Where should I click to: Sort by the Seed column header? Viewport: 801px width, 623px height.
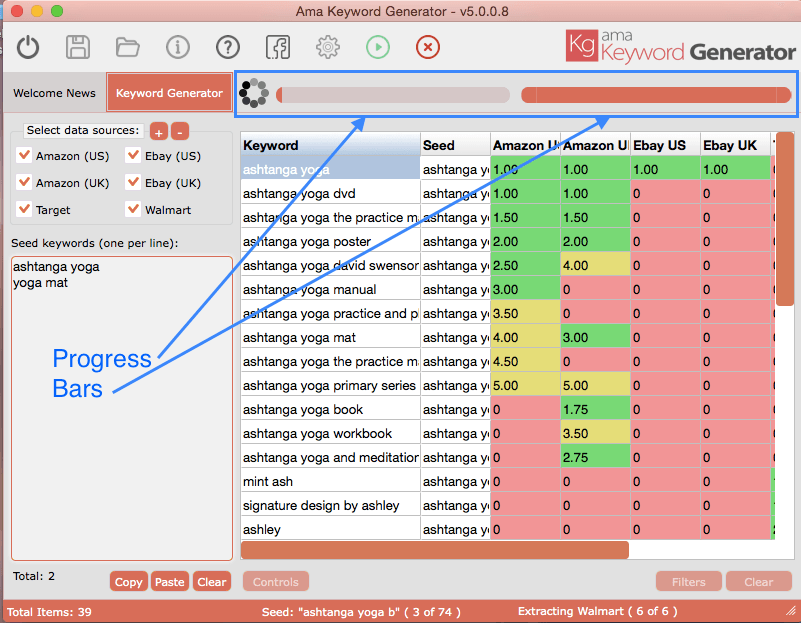click(455, 145)
